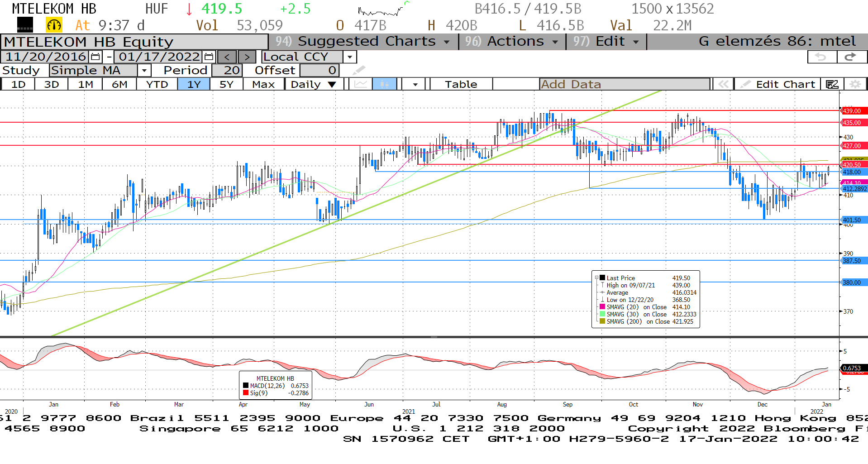This screenshot has width=868, height=464.
Task: Click the MTELEKOM HB Equity security field
Action: 134,42
